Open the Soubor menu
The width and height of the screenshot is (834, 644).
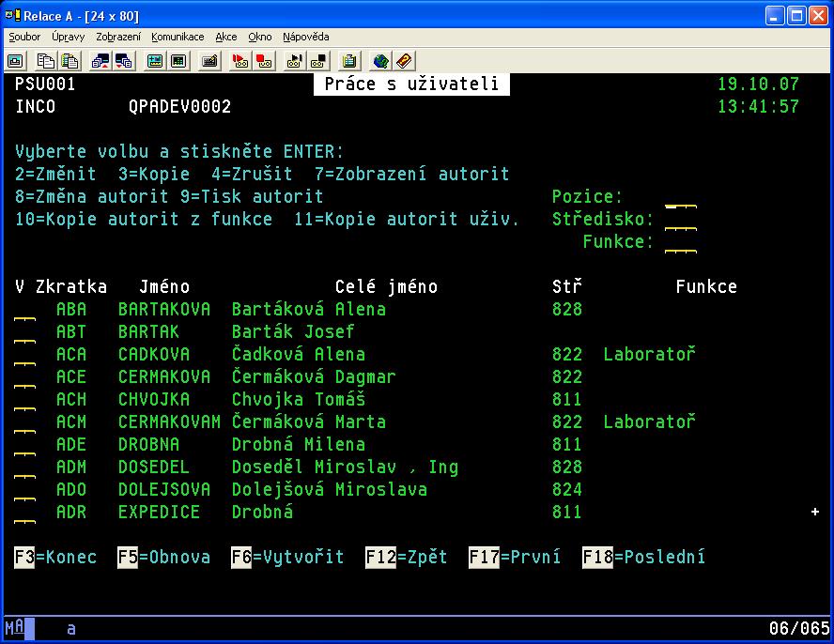pyautogui.click(x=24, y=37)
